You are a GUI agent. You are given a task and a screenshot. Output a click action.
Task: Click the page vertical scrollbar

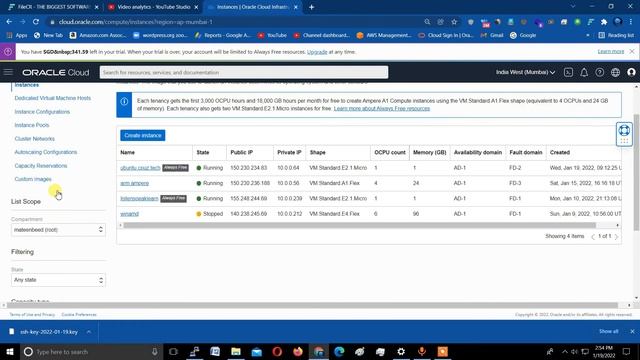(636, 172)
